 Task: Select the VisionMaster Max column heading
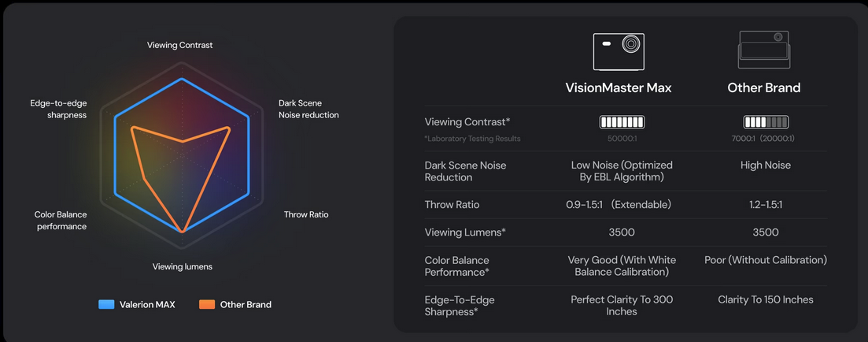tap(619, 87)
